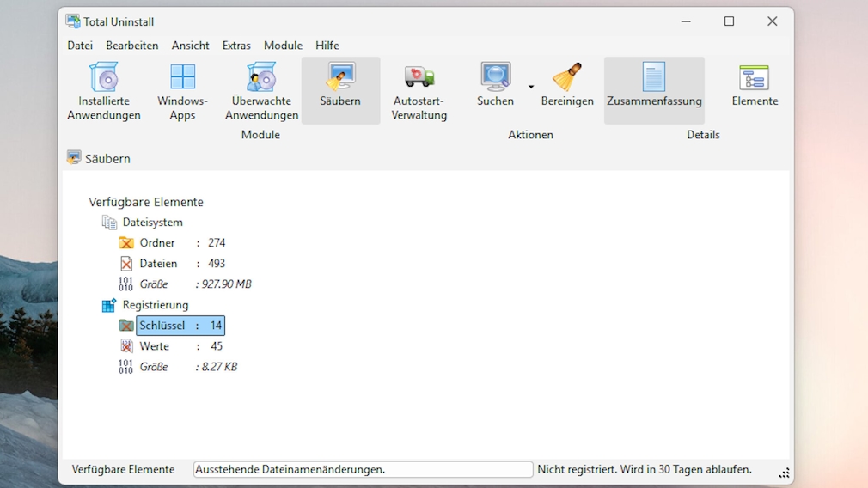
Task: Click the binary icon beside 8.27 KB
Action: click(x=125, y=367)
